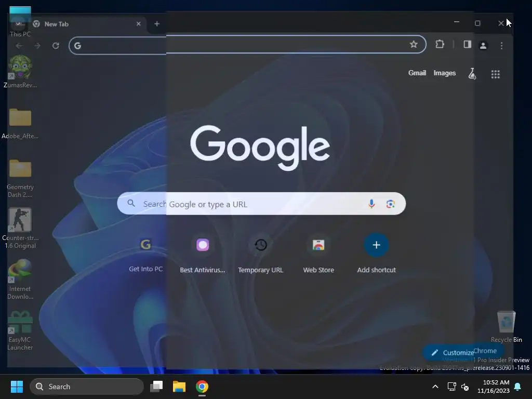The image size is (532, 399).
Task: Open the clock showing 10:52 AM
Action: (494, 387)
